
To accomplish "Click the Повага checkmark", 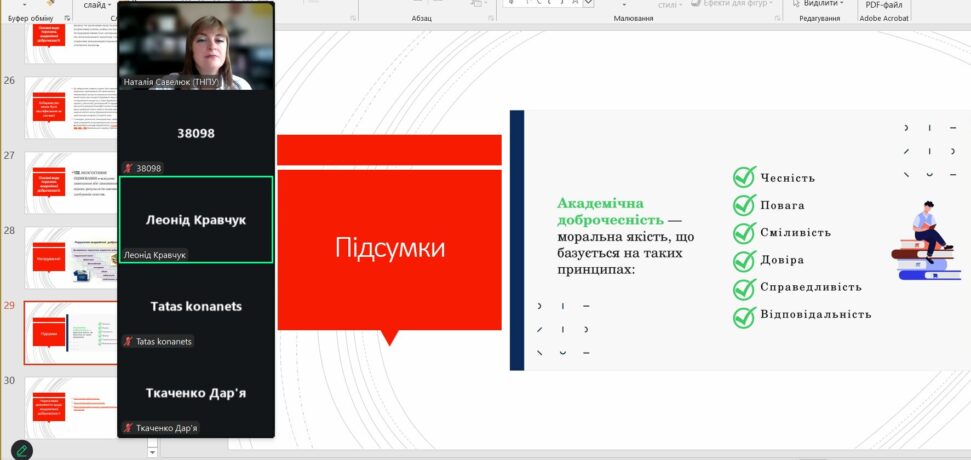I will (743, 205).
